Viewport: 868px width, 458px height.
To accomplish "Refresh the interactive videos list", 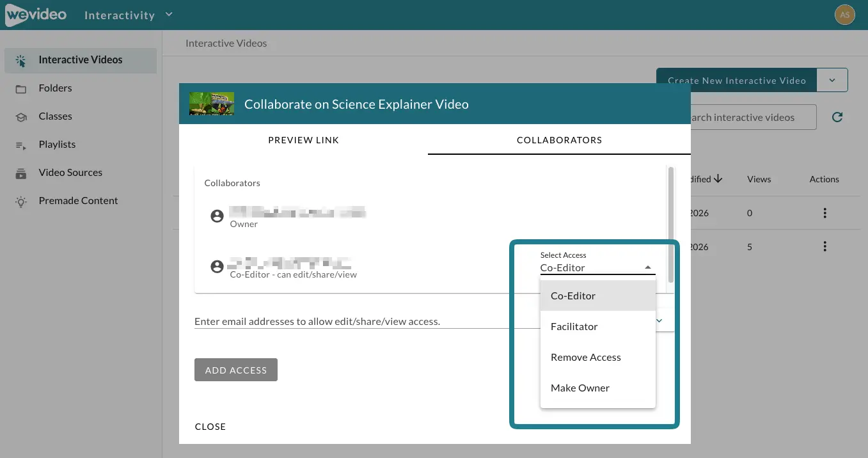I will point(837,117).
